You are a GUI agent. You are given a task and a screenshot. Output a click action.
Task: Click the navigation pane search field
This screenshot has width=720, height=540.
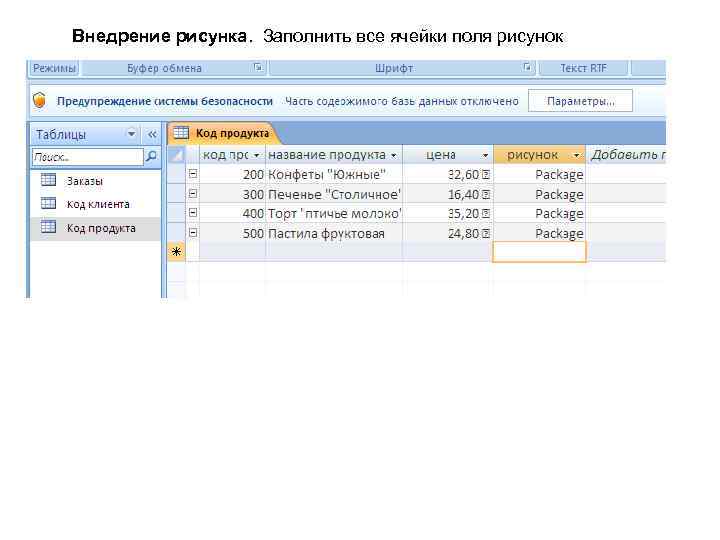[x=88, y=157]
